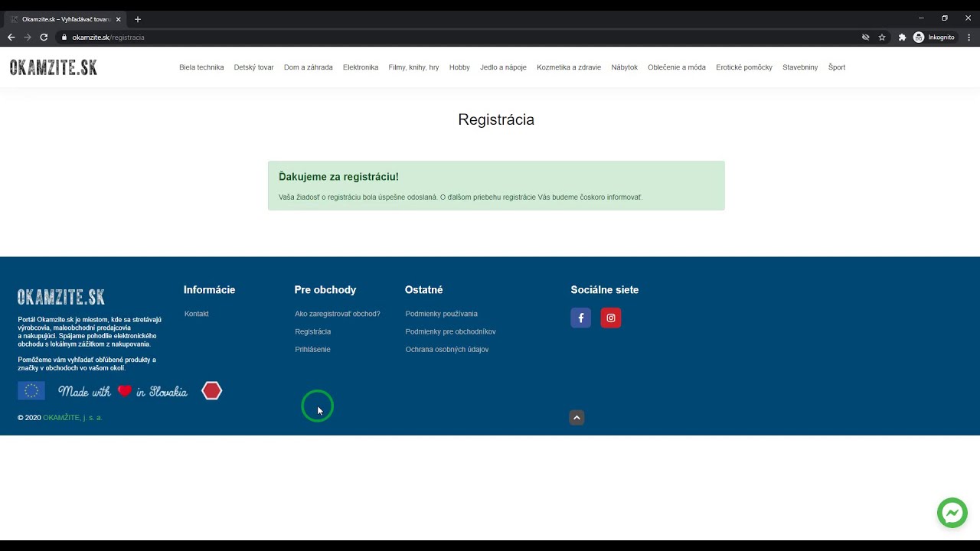Open the Chrome three-dot menu
Viewport: 980px width, 551px height.
(969, 37)
